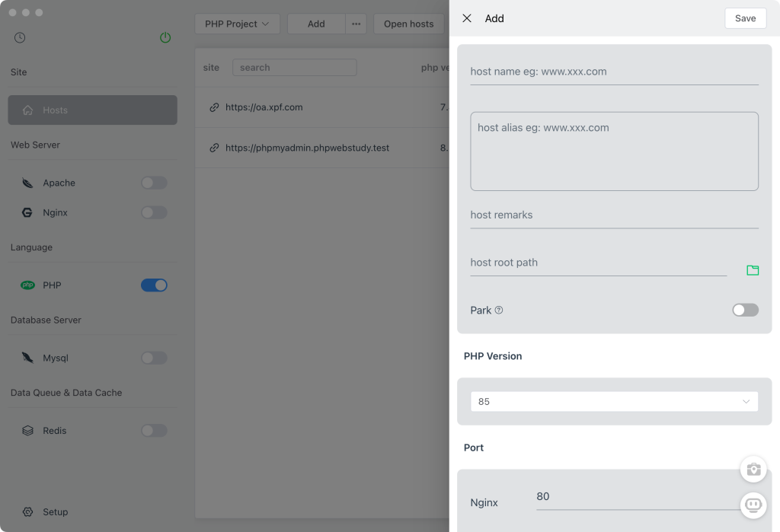Image resolution: width=780 pixels, height=532 pixels.
Task: Open the PHP Version dropdown
Action: tap(614, 401)
